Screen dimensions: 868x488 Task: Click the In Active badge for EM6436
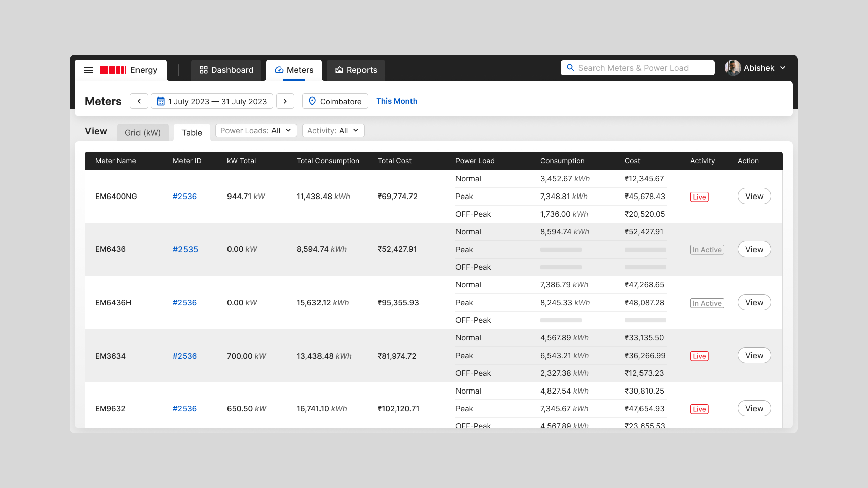pyautogui.click(x=707, y=249)
